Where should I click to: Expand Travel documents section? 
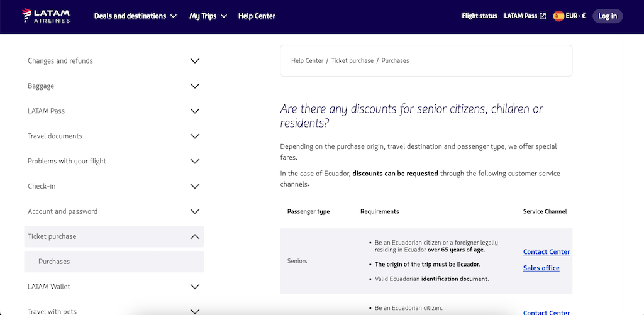point(114,136)
